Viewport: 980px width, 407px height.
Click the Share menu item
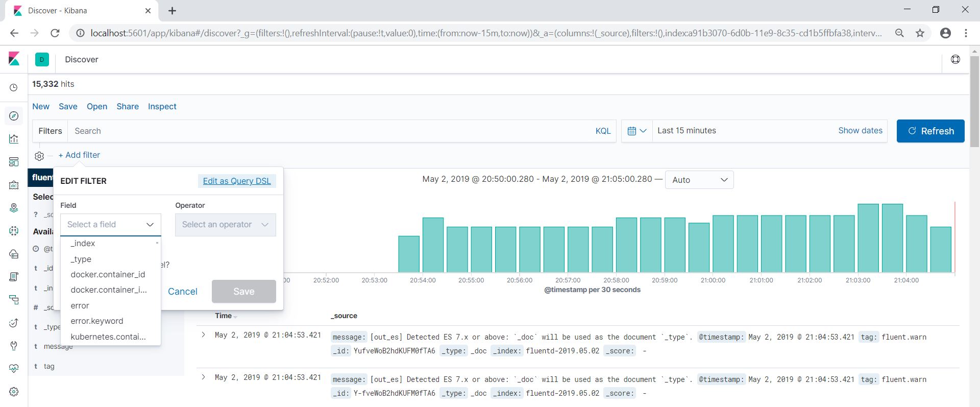(x=128, y=107)
